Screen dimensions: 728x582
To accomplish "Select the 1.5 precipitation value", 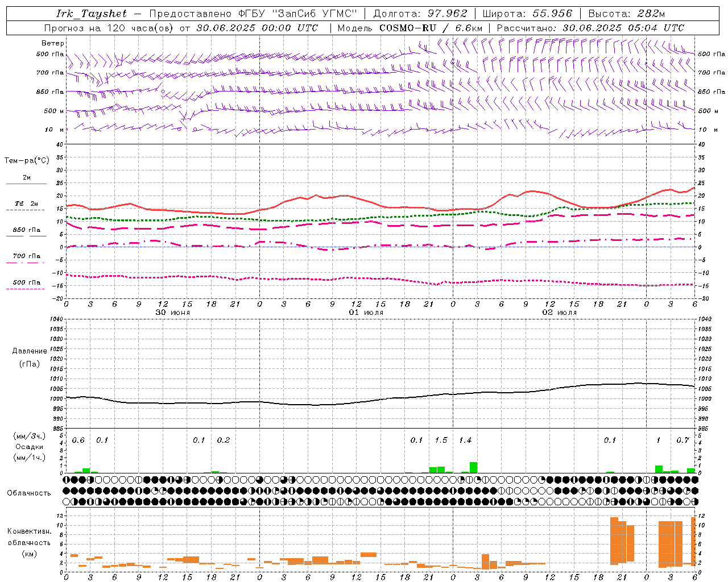I will (441, 440).
